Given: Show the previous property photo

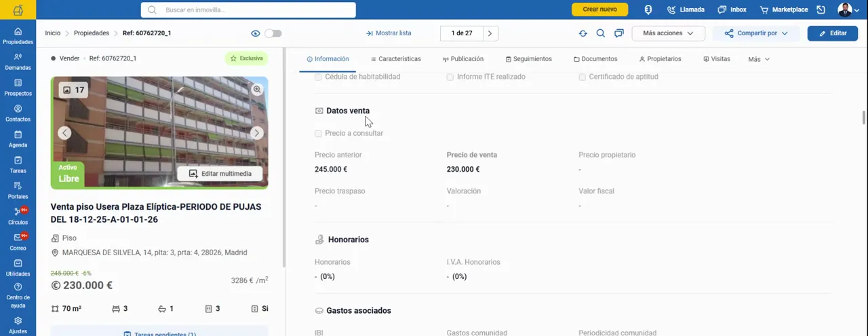Looking at the screenshot, I should (64, 132).
